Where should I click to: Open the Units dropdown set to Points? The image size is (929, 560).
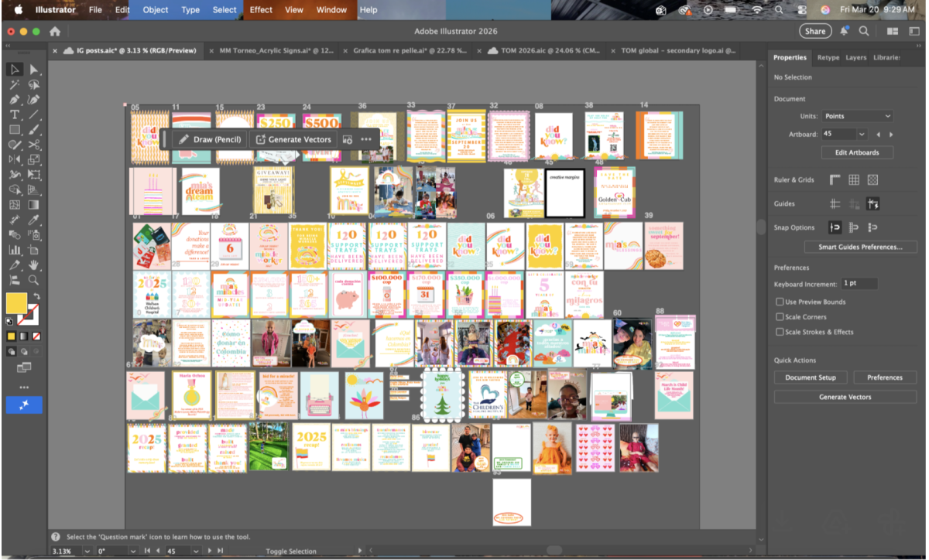click(856, 116)
